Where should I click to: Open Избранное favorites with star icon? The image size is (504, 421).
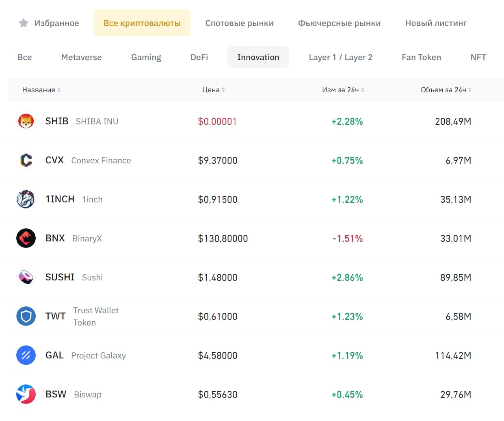coord(49,23)
